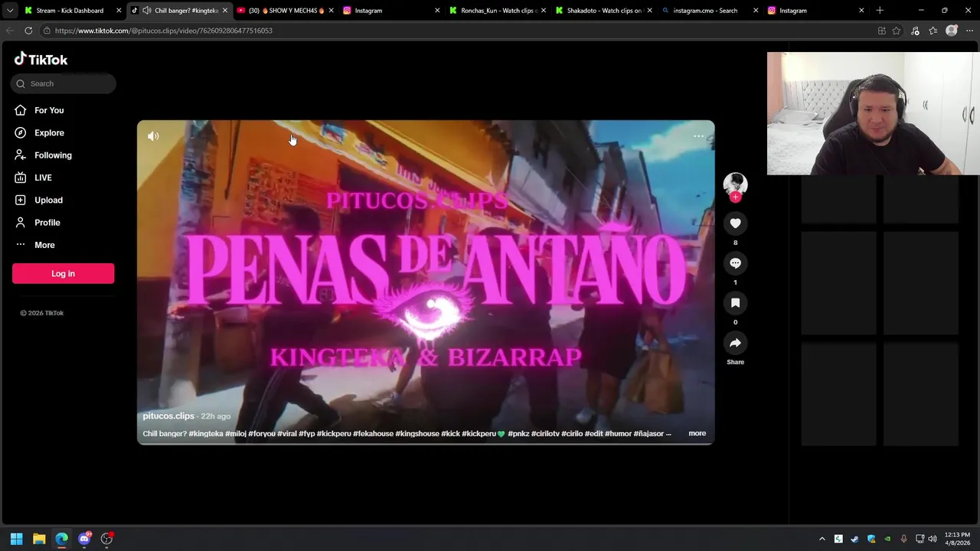Image resolution: width=980 pixels, height=551 pixels.
Task: Switch to the instagram.cmo - Search tab
Action: (x=708, y=11)
